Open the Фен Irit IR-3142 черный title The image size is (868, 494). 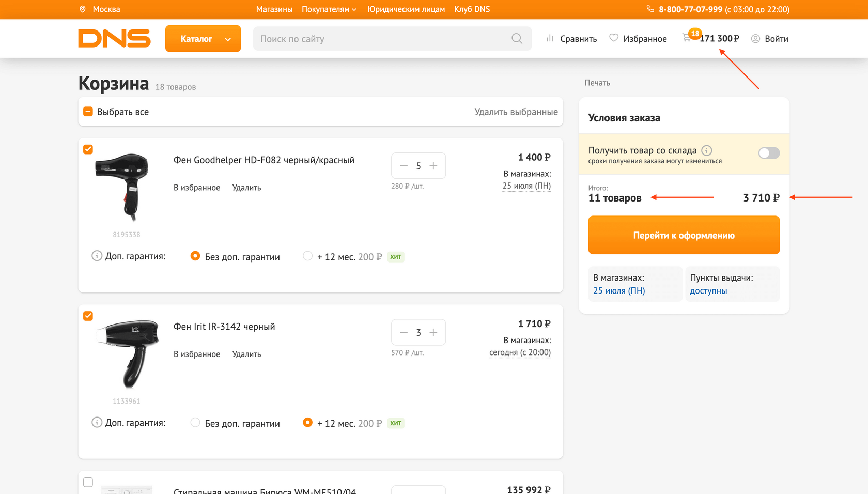pyautogui.click(x=224, y=327)
